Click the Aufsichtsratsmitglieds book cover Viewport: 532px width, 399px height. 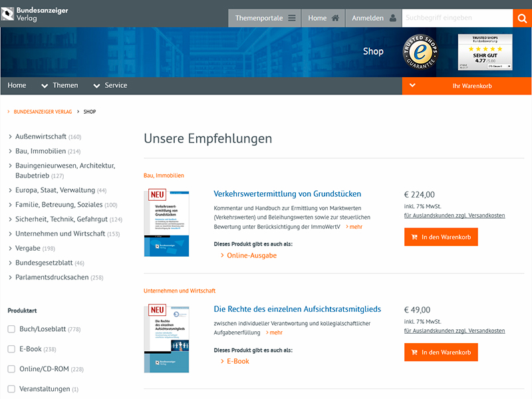(167, 338)
